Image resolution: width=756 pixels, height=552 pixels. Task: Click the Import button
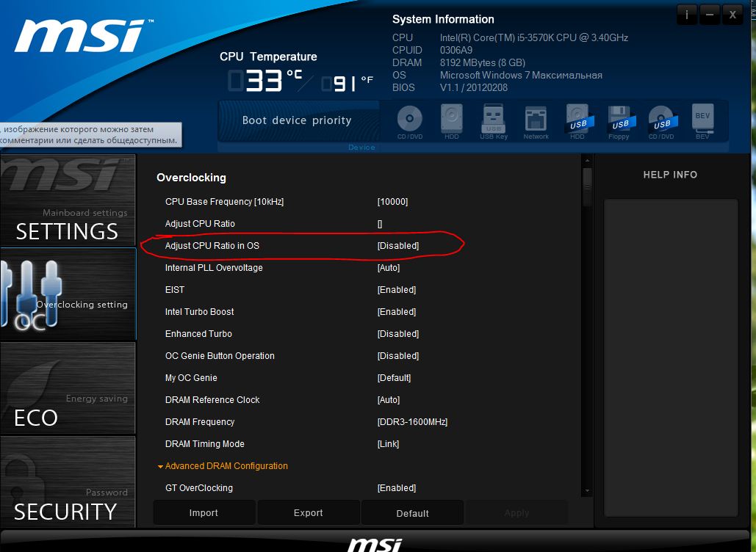point(204,513)
